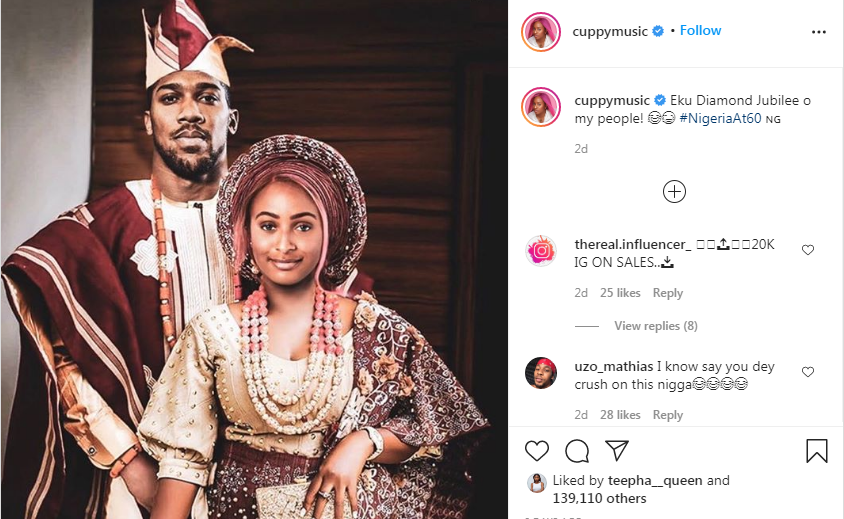Screen dimensions: 844x519
Task: Open comments with the speech bubble icon
Action: pyautogui.click(x=577, y=451)
